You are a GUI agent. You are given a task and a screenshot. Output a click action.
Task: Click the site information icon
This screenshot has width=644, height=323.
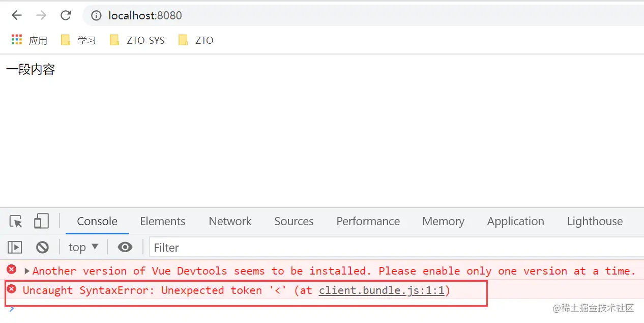point(96,16)
